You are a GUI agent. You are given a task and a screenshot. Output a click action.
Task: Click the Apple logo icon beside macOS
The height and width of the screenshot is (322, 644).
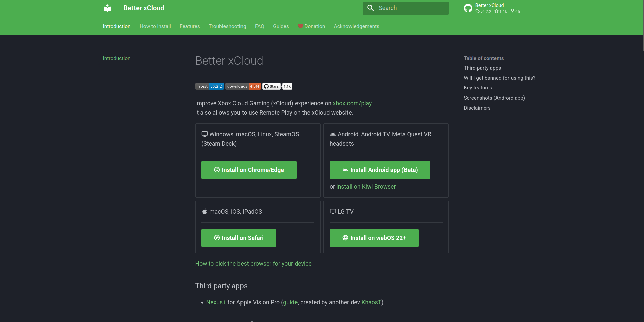click(x=204, y=211)
